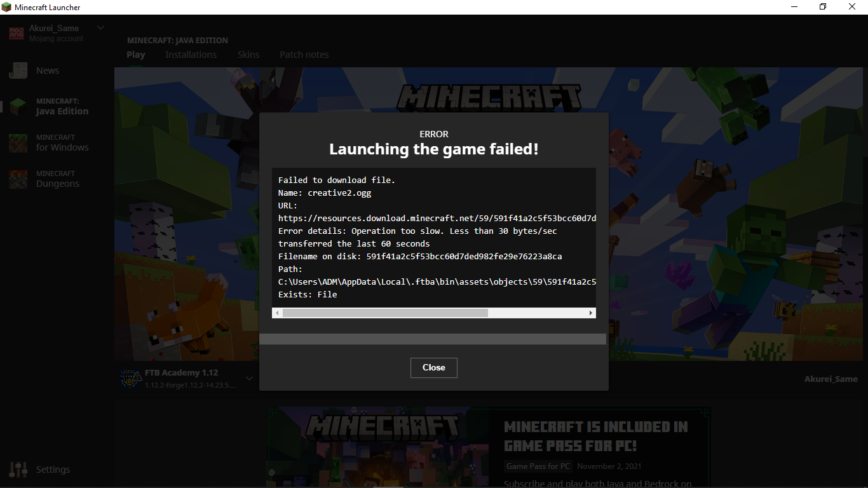Open the Settings gear icon
Viewport: 868px width, 488px height.
pos(18,469)
